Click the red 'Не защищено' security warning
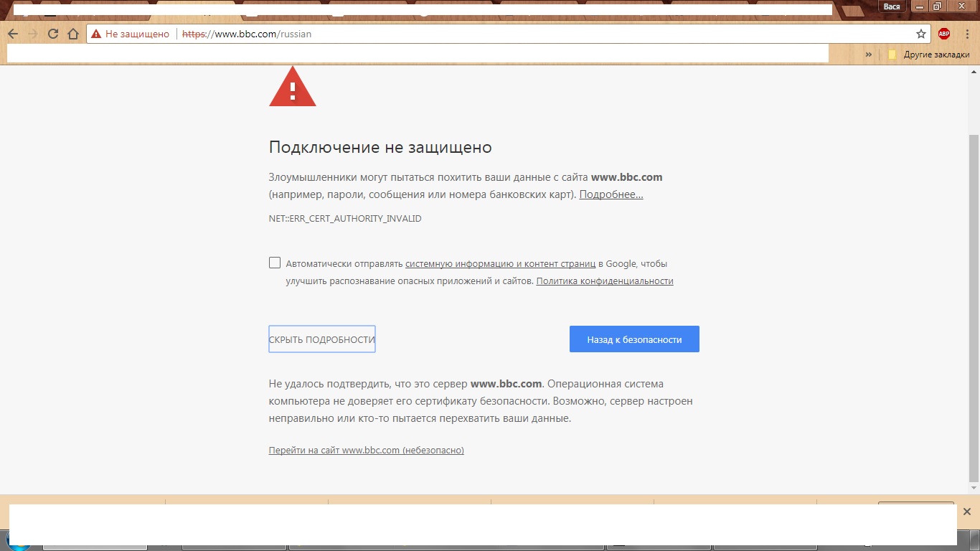This screenshot has width=980, height=551. [x=130, y=34]
